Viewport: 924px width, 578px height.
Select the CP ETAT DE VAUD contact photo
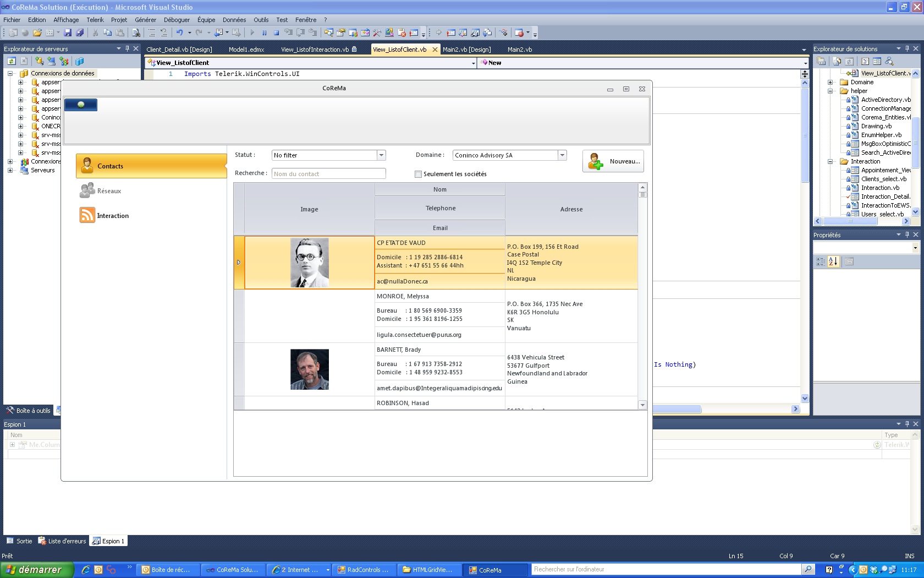pyautogui.click(x=310, y=263)
